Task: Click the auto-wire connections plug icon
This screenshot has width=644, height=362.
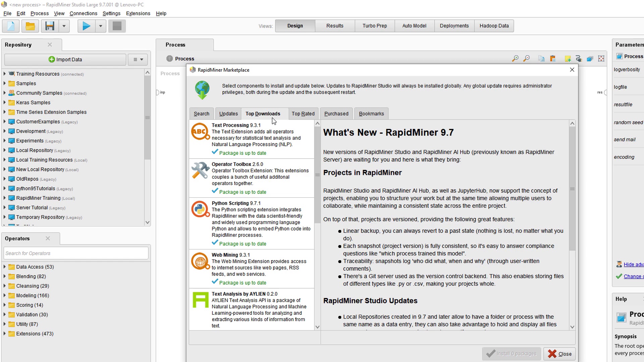Action: [x=579, y=59]
